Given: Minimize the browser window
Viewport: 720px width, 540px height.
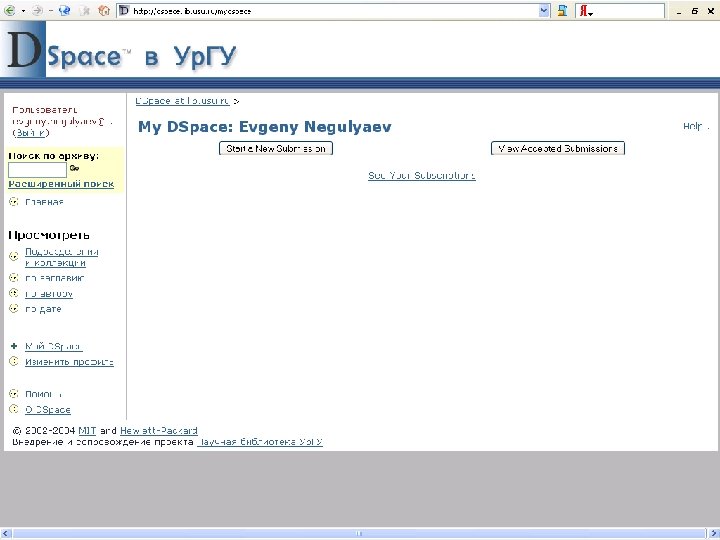Looking at the screenshot, I should pos(679,11).
